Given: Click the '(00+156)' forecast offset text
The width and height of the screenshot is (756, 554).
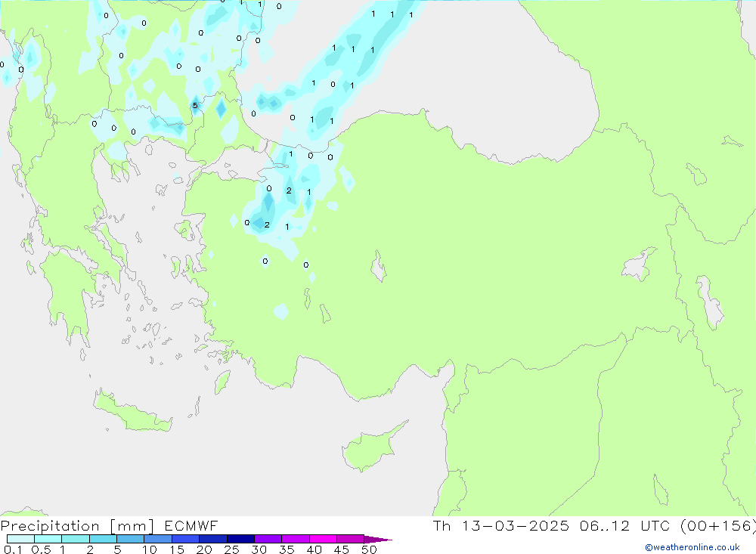Looking at the screenshot, I should click(x=718, y=526).
